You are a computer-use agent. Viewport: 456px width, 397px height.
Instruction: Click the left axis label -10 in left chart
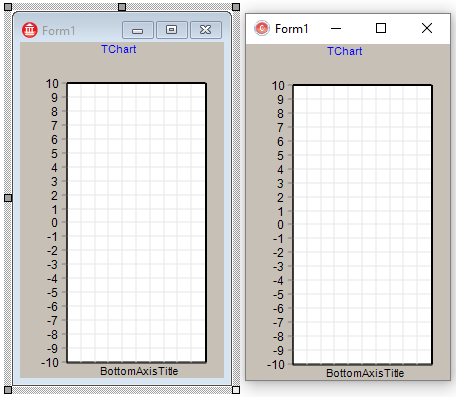(50, 362)
